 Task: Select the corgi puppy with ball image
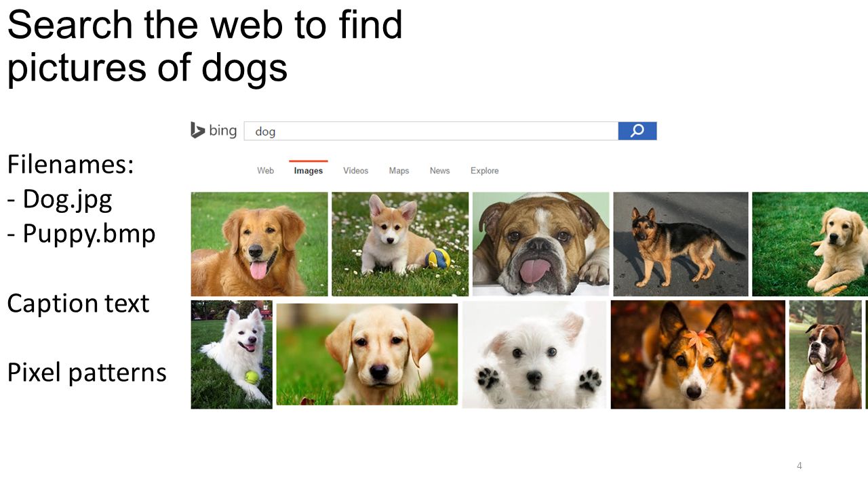coord(400,244)
